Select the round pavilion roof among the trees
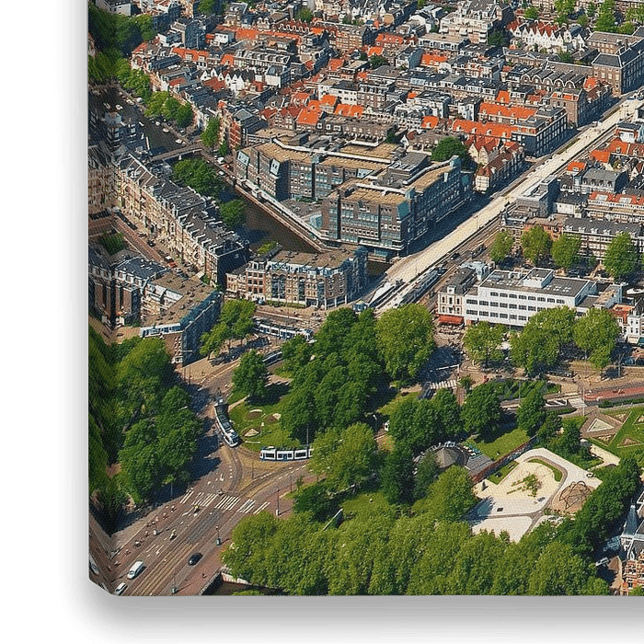Screen dimensions: 644x644 pyautogui.click(x=448, y=455)
